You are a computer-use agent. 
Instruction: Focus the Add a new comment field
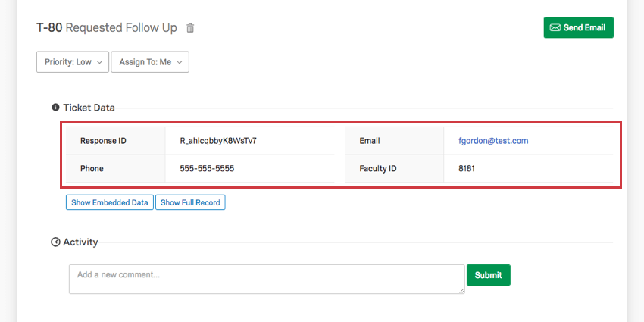(267, 280)
